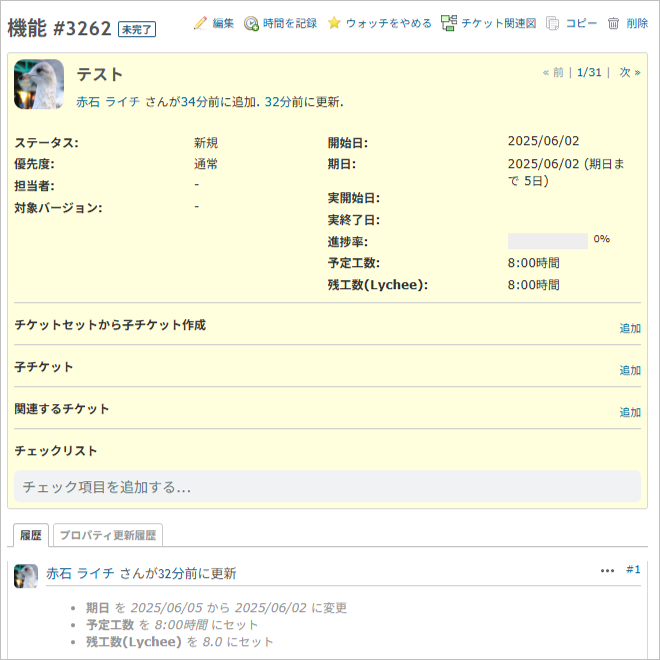The width and height of the screenshot is (660, 660).
Task: Click the ticket relation diagram icon
Action: click(449, 23)
